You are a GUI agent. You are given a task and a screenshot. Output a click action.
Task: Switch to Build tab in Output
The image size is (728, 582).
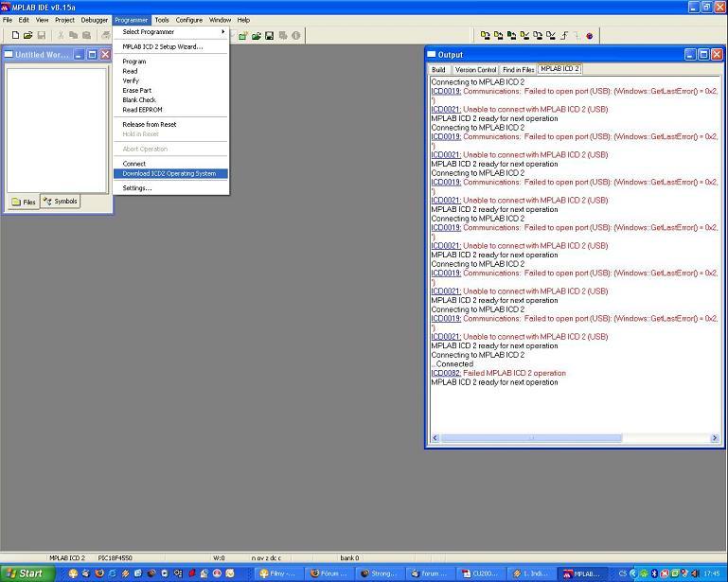[438, 70]
